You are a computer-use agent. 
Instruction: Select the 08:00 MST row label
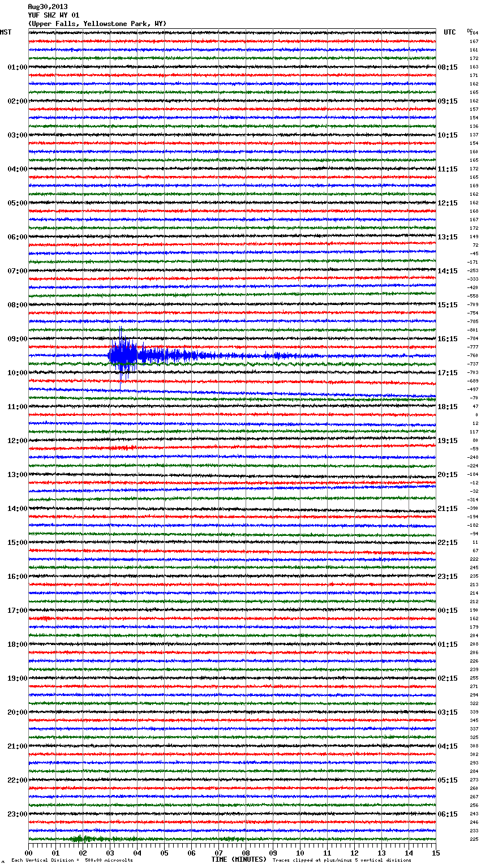coord(18,305)
